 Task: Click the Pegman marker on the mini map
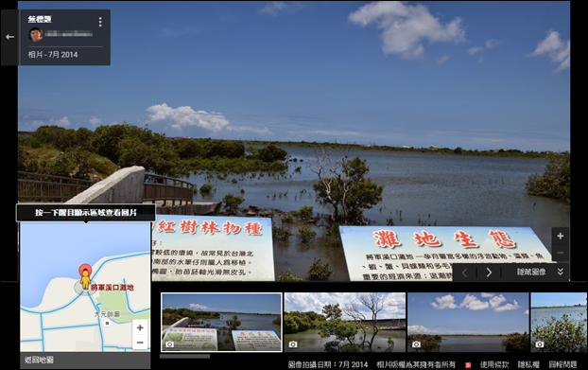tap(85, 279)
